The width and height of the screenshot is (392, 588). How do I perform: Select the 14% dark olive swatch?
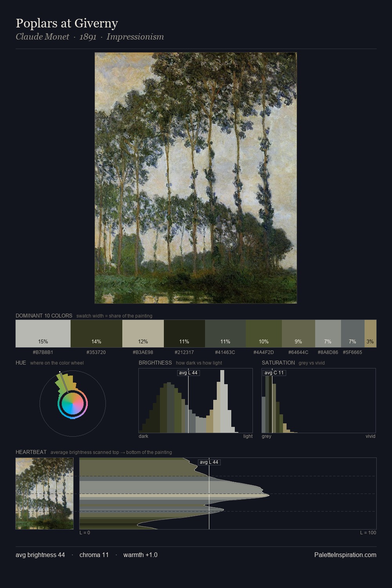coord(96,334)
